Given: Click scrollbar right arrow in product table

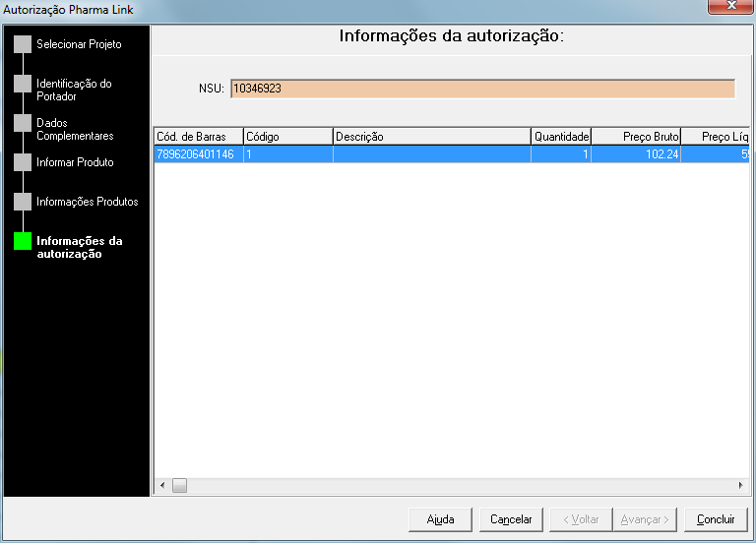Looking at the screenshot, I should coord(740,485).
